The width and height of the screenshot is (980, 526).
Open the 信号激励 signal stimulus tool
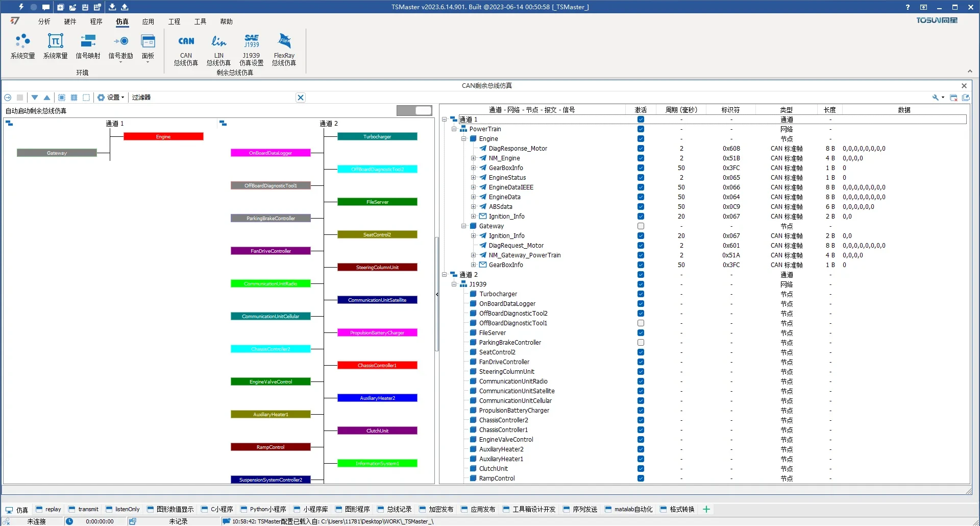[120, 46]
